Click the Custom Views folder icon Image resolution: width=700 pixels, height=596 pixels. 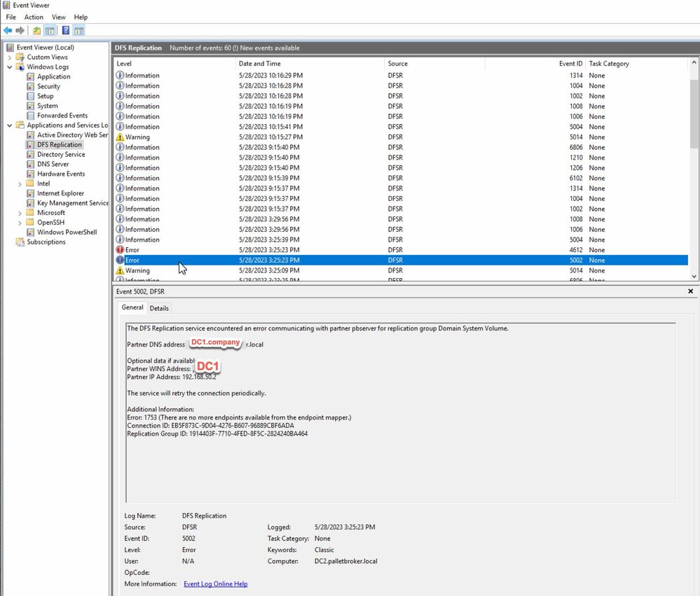[x=20, y=57]
